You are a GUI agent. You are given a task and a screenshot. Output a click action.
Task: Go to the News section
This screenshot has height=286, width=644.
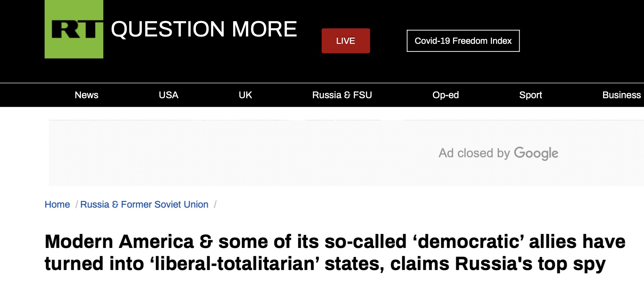(x=86, y=95)
